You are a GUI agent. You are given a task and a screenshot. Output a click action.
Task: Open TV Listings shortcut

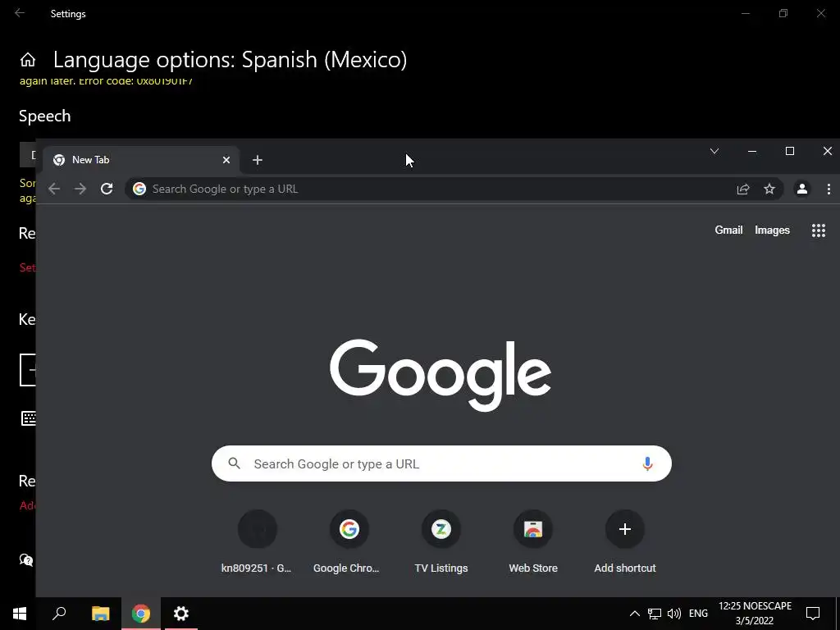click(x=441, y=541)
